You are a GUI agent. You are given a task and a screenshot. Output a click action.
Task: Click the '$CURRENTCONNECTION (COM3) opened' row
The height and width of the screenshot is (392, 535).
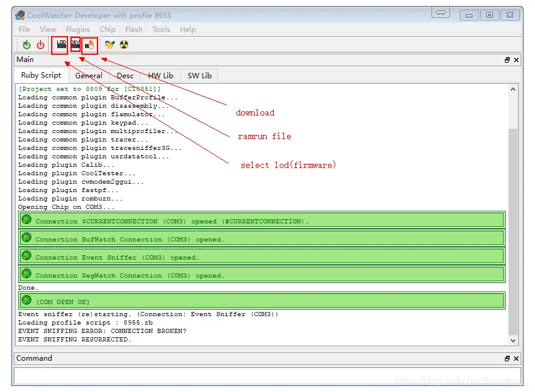[x=262, y=220]
